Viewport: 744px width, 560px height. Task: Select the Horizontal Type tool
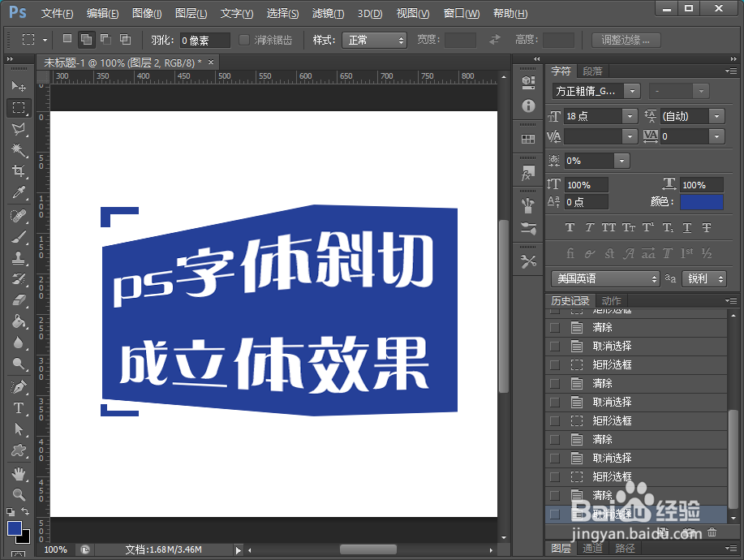point(19,407)
